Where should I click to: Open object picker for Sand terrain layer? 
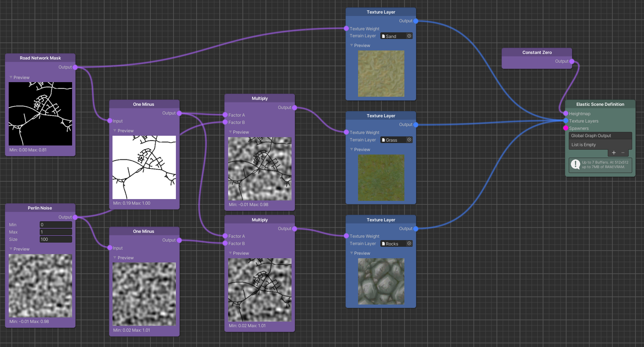pos(409,36)
